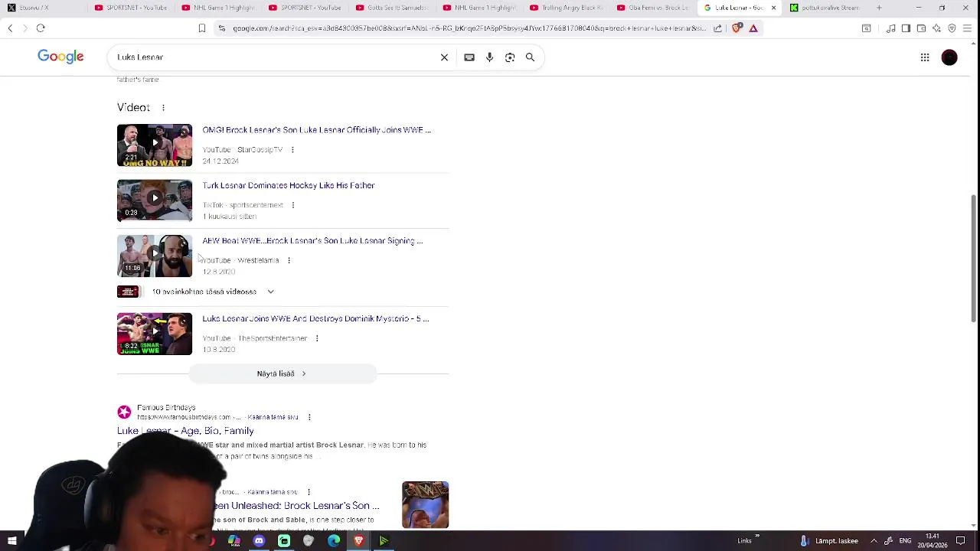Open the Brave VPN shield icon
The image size is (980, 551).
pyautogui.click(x=952, y=28)
